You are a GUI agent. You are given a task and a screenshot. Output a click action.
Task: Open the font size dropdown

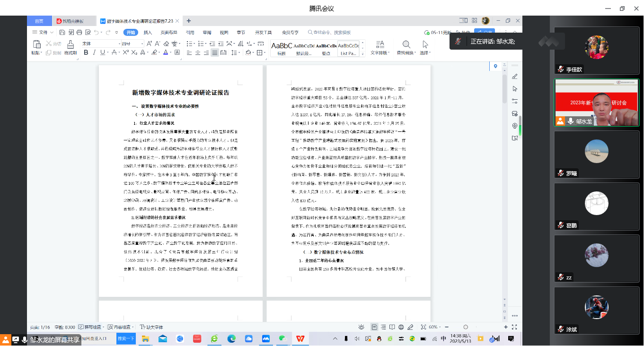130,43
